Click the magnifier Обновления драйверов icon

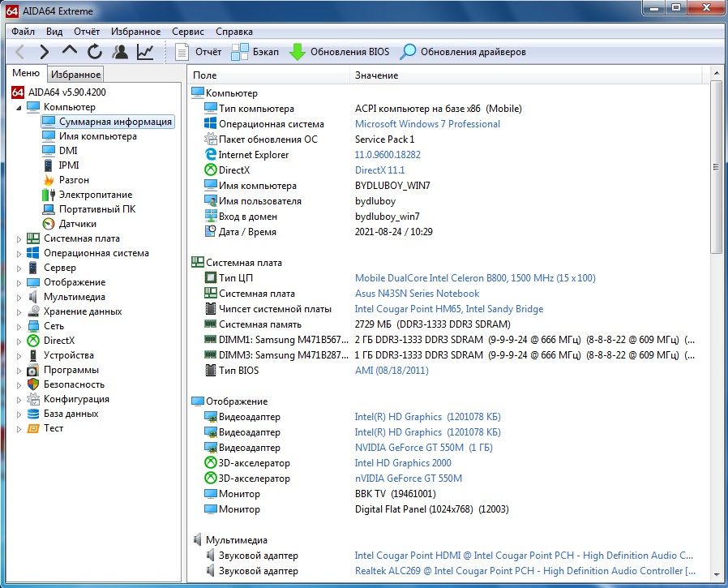click(x=408, y=52)
